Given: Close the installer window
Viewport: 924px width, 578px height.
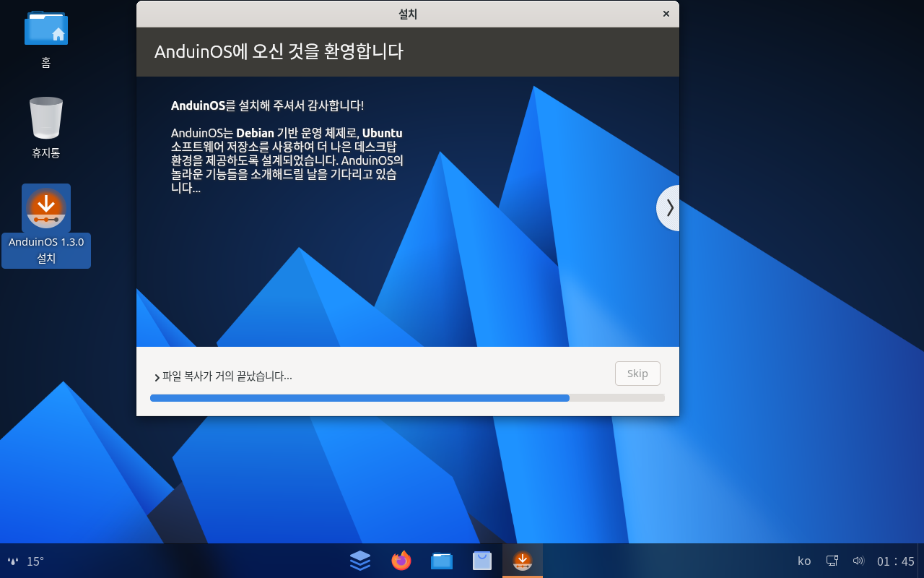Looking at the screenshot, I should click(666, 14).
